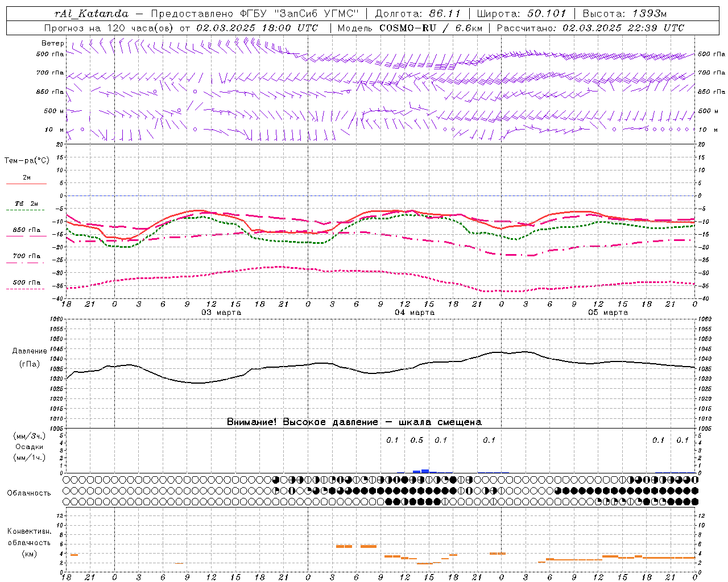This screenshot has width=728, height=582.
Task: Click the 03 марта date label
Action: point(221,313)
